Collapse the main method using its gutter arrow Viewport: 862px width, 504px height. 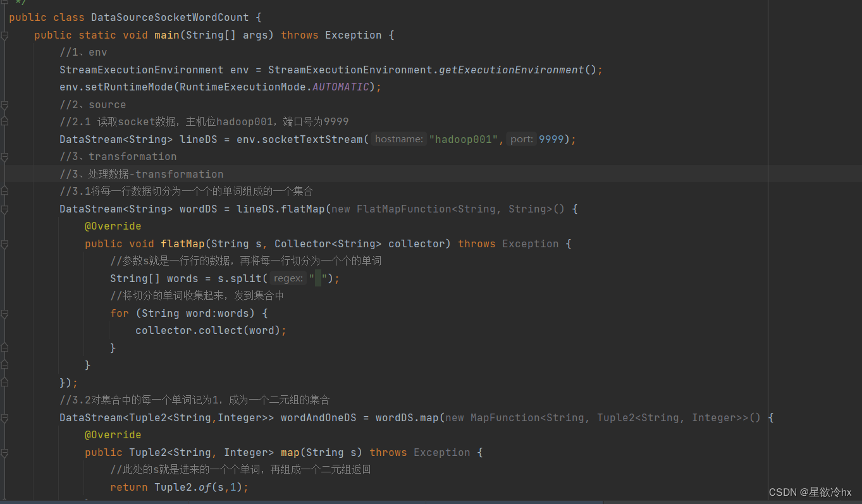(4, 35)
